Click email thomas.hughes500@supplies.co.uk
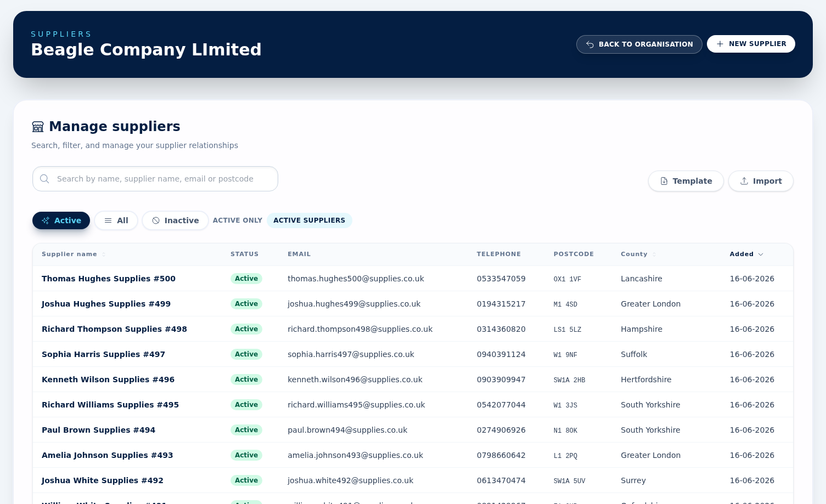Screen dimensions: 826x504 tap(356, 279)
